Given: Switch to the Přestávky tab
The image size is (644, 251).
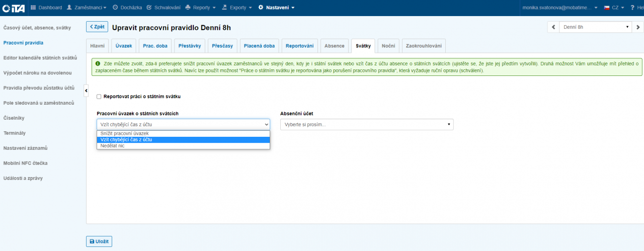Looking at the screenshot, I should point(190,46).
